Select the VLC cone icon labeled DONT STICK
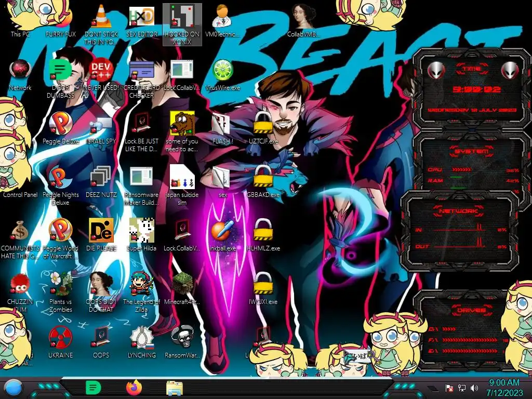Screen dimensions: 532x399 point(101,17)
